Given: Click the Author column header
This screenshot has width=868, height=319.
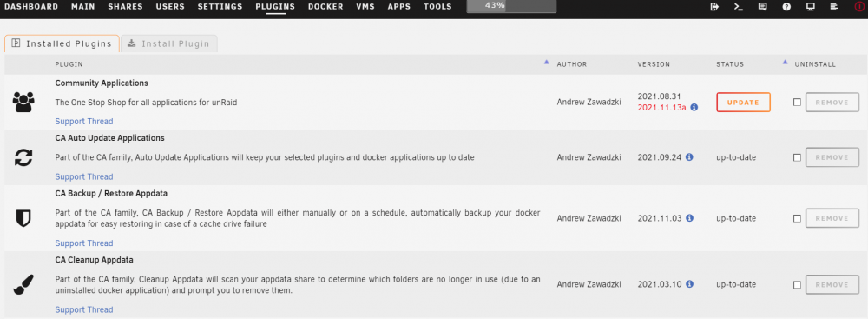Looking at the screenshot, I should pos(572,64).
